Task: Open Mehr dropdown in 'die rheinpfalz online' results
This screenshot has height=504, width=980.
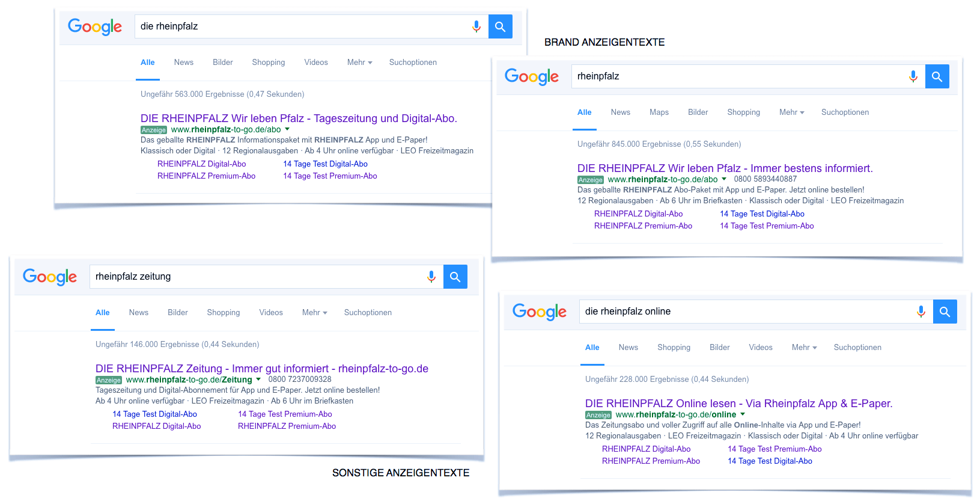Action: click(x=804, y=348)
